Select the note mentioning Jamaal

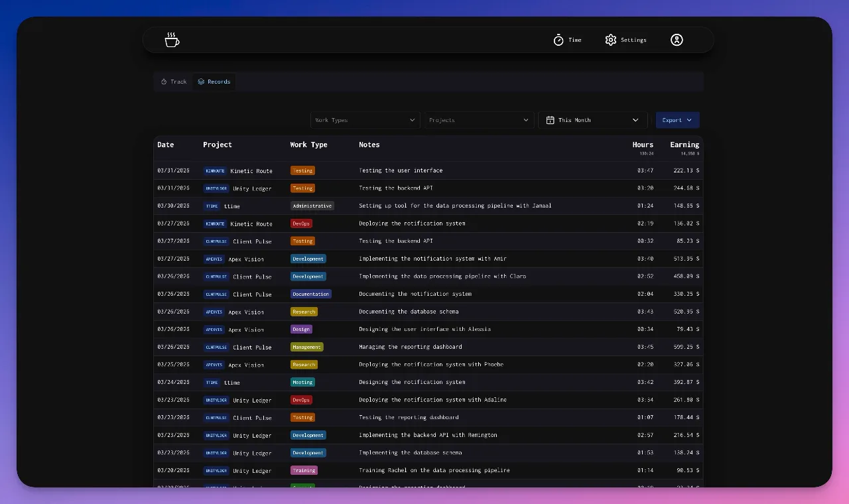click(x=455, y=206)
